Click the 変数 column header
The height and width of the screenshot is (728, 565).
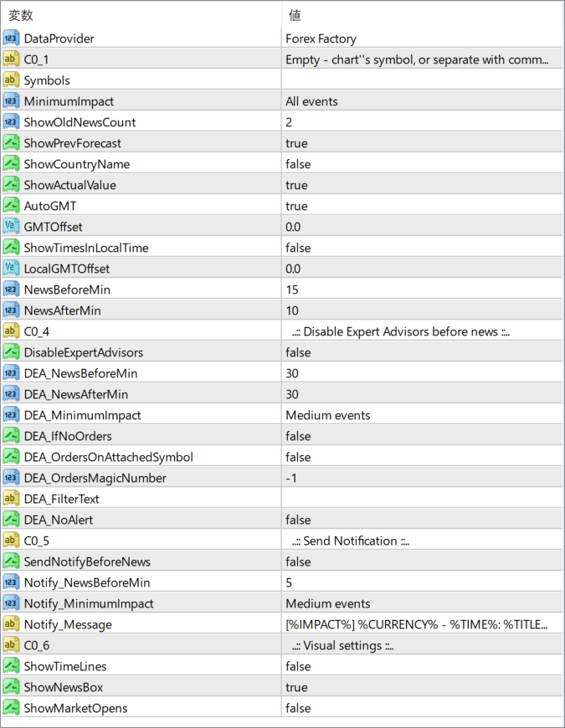click(x=21, y=15)
